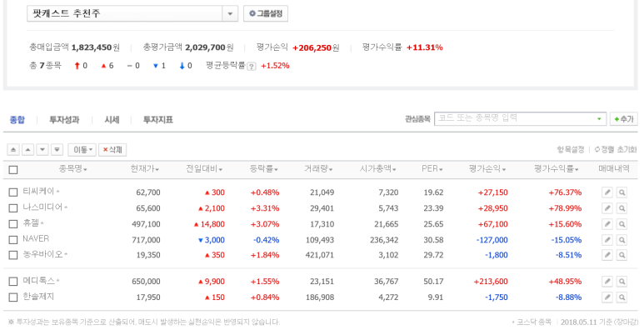644x330 pixels.
Task: Click the 삭제 delete button
Action: (112, 150)
